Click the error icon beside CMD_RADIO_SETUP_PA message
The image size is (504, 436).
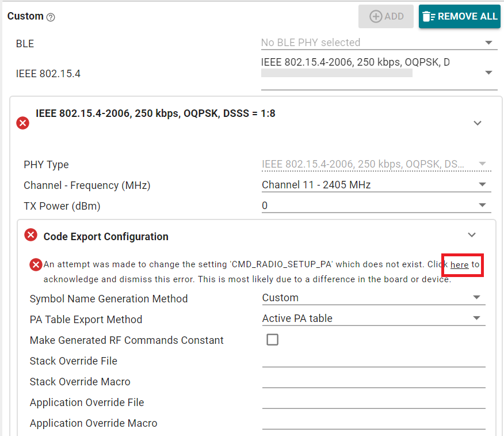click(36, 264)
